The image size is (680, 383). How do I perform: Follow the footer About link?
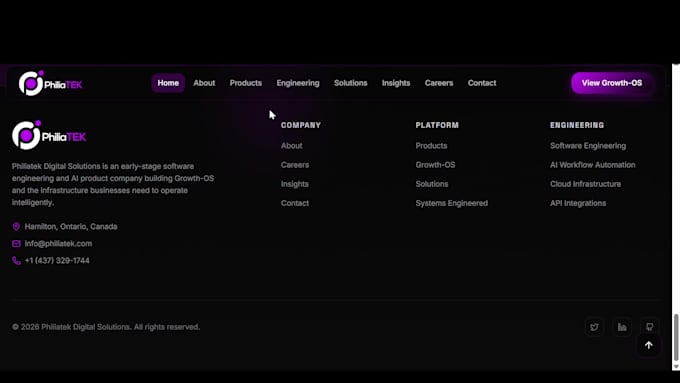coord(291,146)
